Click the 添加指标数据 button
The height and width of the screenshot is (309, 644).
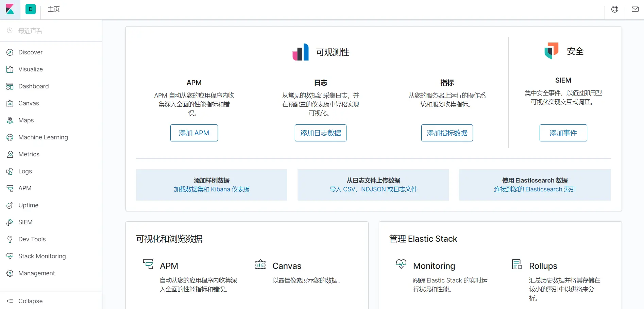click(447, 133)
